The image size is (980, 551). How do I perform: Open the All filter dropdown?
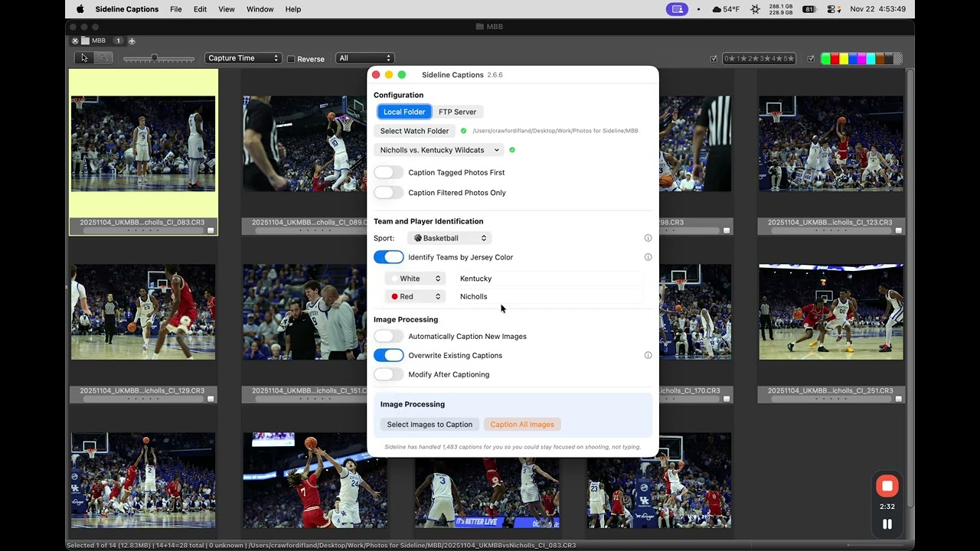click(x=364, y=58)
